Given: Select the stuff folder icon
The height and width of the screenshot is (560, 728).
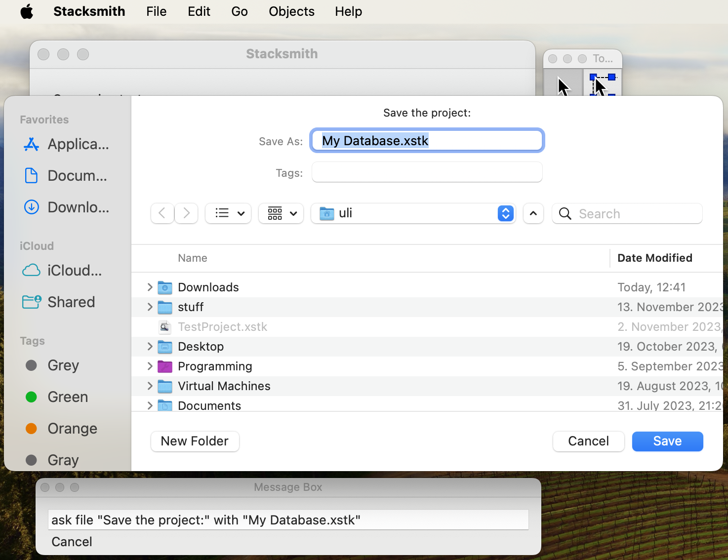Looking at the screenshot, I should pos(165,307).
